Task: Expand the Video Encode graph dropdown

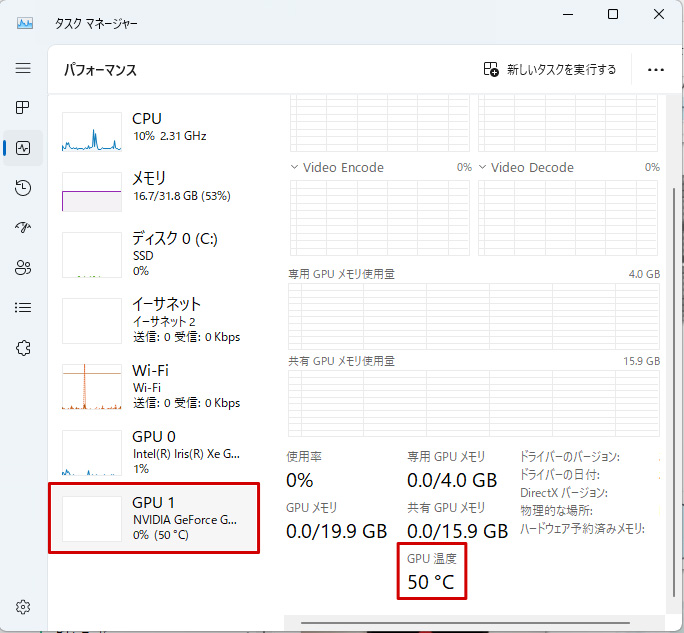Action: point(295,168)
